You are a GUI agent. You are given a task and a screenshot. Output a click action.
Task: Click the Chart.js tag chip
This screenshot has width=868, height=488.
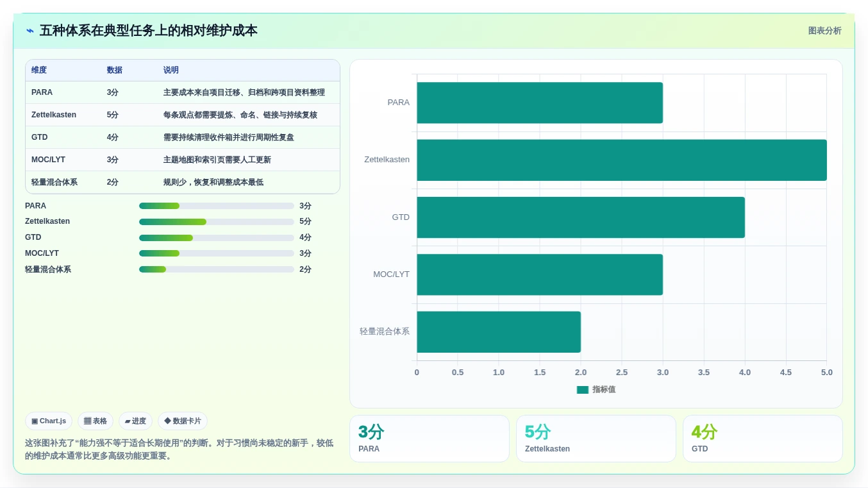tap(49, 421)
